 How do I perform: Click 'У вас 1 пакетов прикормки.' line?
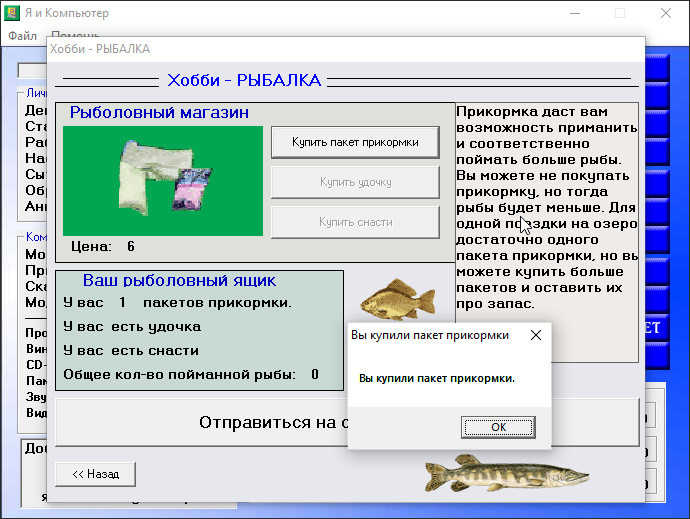177,303
